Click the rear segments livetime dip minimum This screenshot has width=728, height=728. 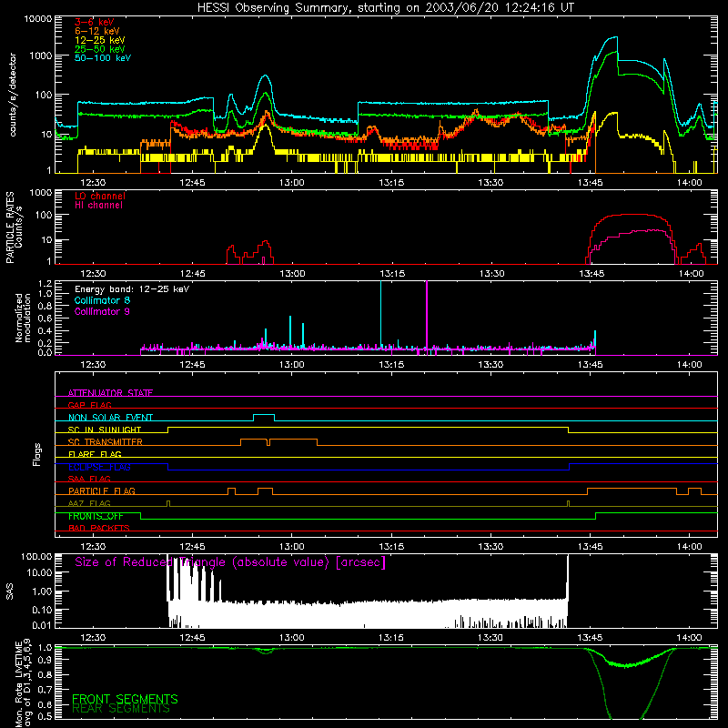tap(624, 718)
